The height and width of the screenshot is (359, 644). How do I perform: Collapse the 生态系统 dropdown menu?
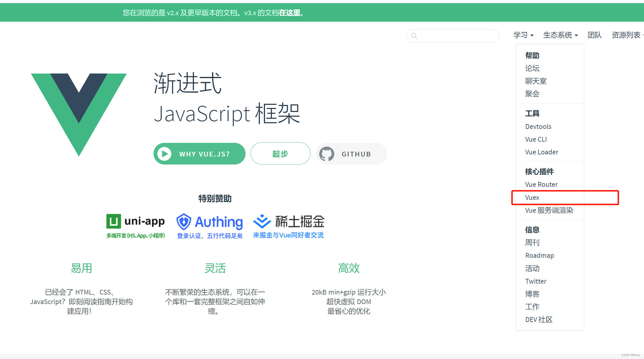click(560, 35)
